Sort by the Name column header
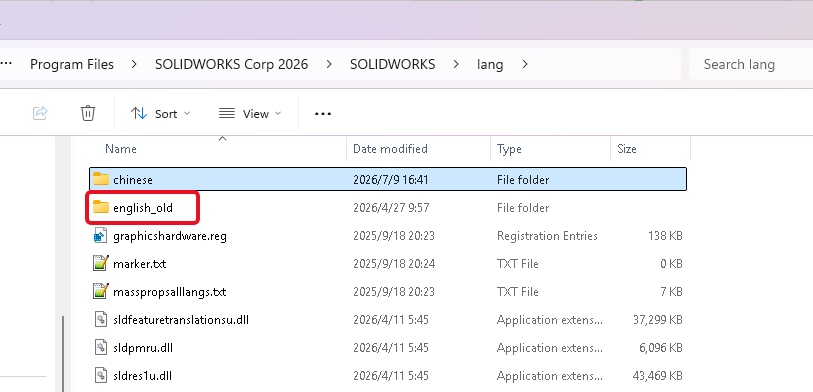 [x=121, y=149]
